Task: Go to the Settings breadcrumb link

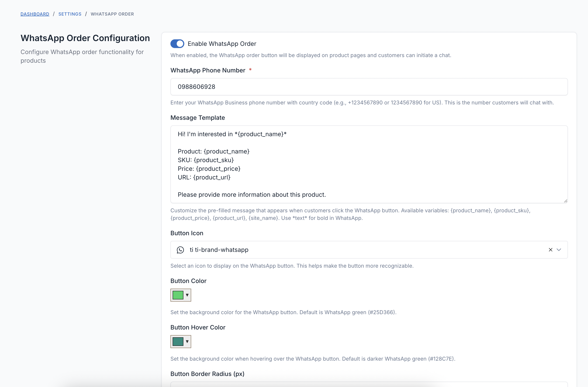Action: coord(70,14)
